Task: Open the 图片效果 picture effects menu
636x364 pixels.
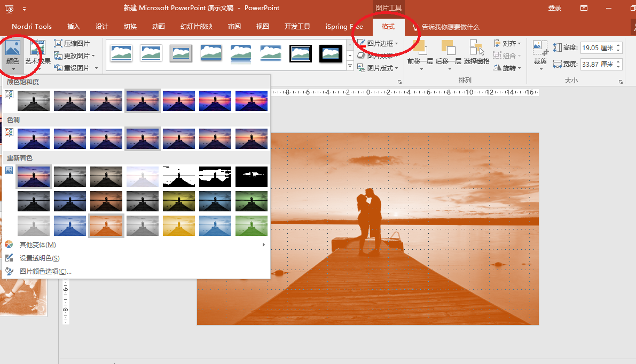Action: tap(378, 56)
